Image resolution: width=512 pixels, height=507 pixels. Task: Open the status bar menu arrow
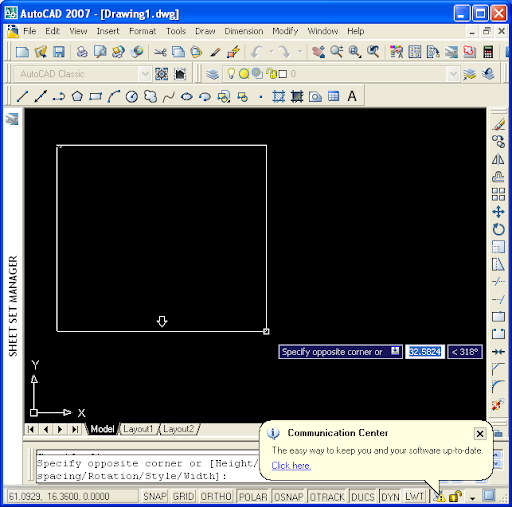472,498
